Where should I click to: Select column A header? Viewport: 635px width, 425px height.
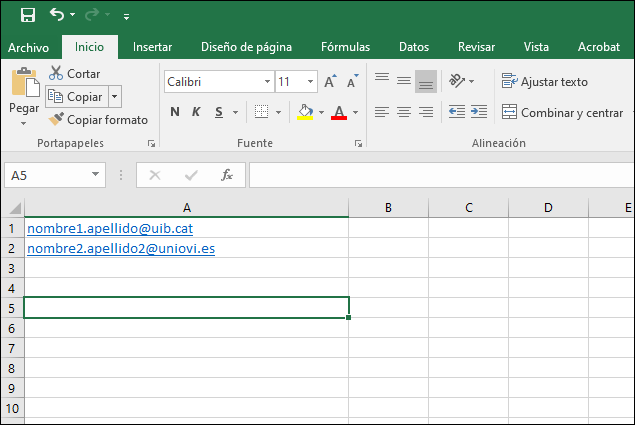[x=186, y=207]
